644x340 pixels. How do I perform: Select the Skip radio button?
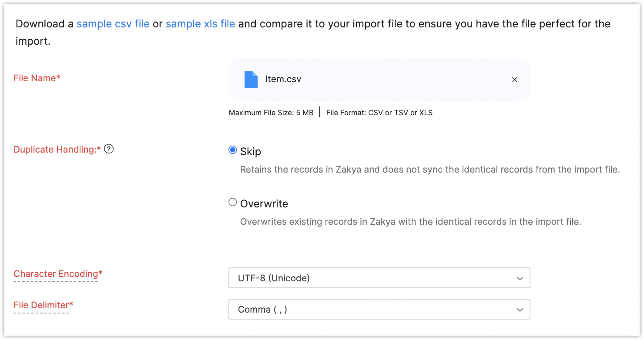pos(233,150)
